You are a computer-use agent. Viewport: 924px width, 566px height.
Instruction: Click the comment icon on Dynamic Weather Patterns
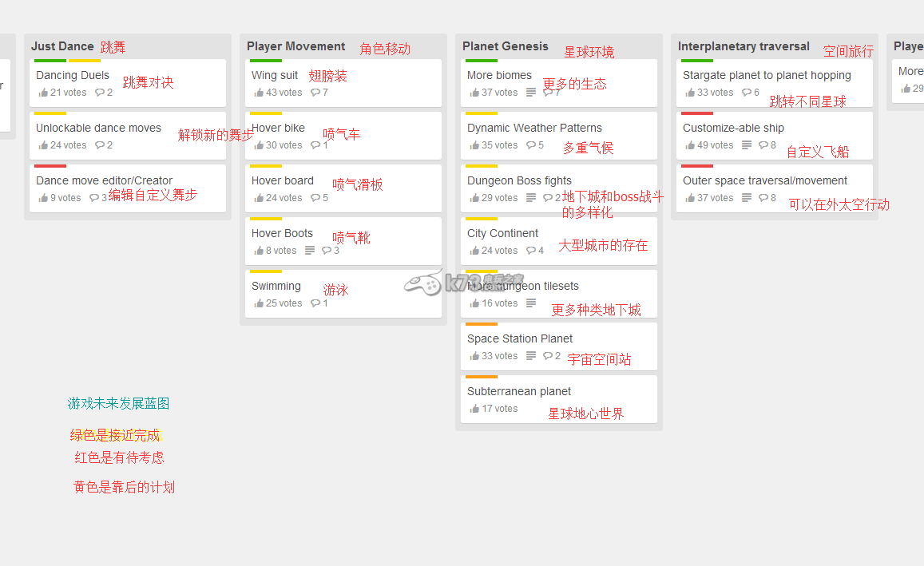point(531,145)
